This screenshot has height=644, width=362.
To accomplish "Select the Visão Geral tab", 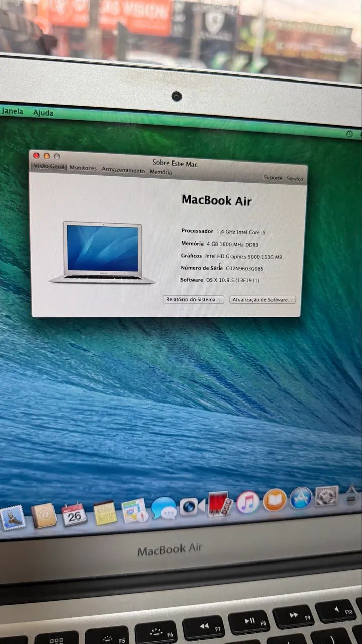I will pyautogui.click(x=49, y=166).
